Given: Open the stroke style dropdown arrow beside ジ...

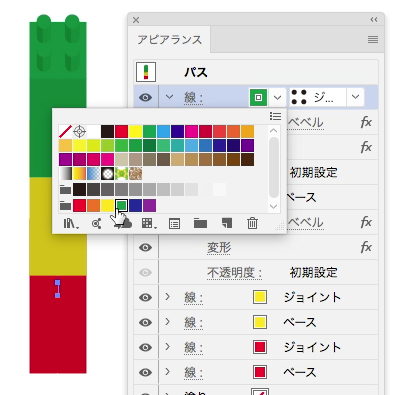Looking at the screenshot, I should 355,97.
